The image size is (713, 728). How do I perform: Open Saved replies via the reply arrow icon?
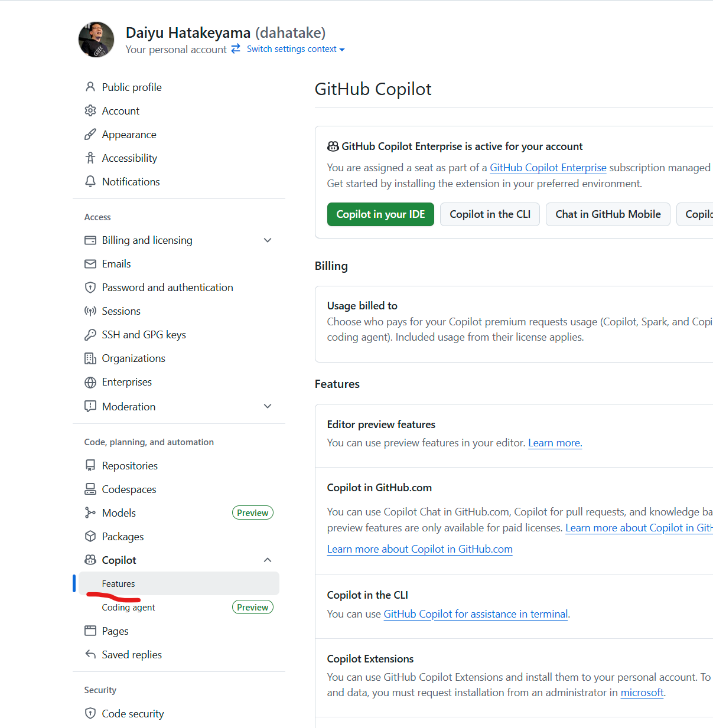[x=90, y=654]
